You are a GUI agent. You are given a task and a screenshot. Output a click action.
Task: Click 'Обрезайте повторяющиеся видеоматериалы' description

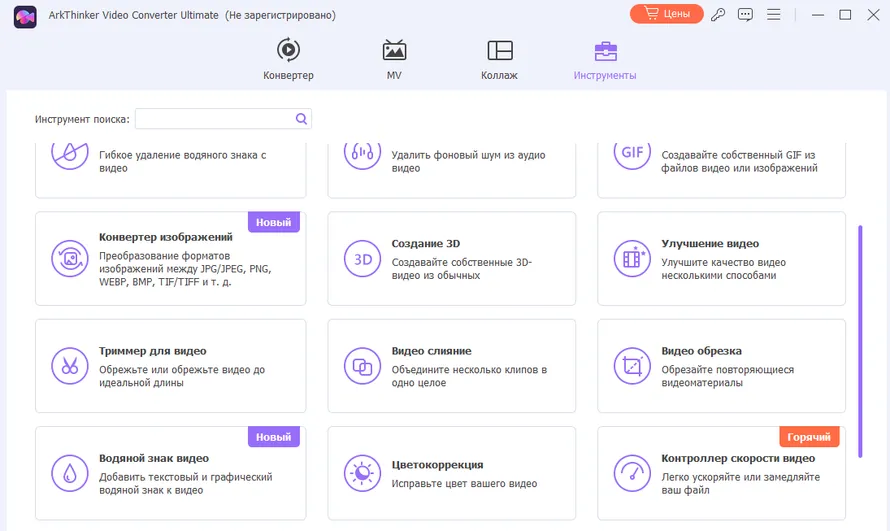(x=727, y=376)
